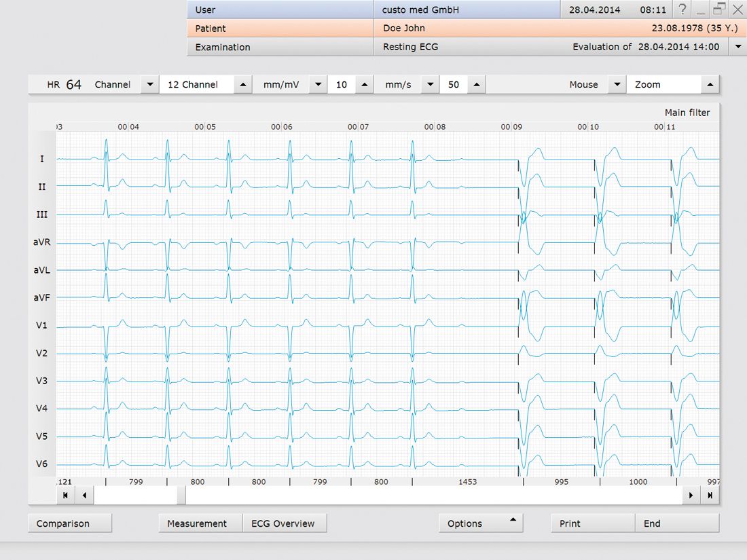Step the ECG backward one increment
This screenshot has width=747, height=560.
84,496
